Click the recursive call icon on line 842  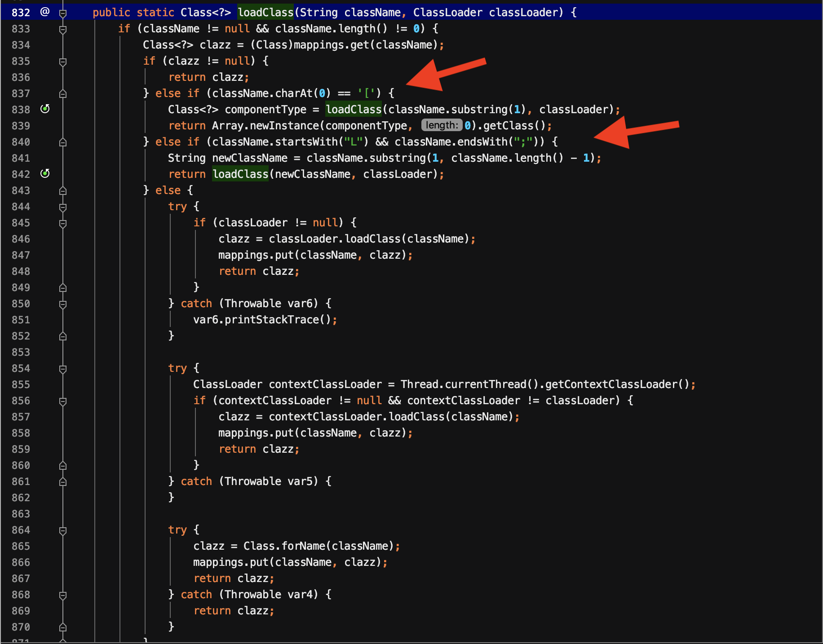(x=45, y=174)
